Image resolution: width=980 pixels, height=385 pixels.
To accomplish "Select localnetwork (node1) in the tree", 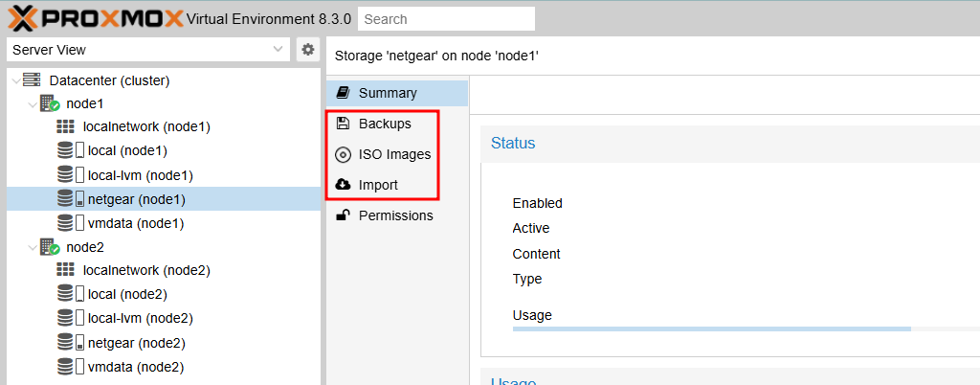I will click(146, 126).
